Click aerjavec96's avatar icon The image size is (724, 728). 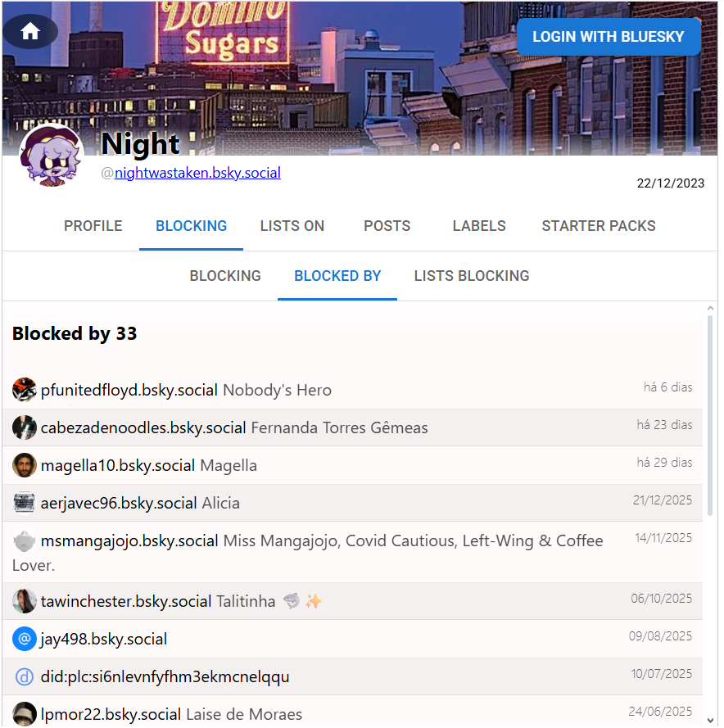pos(25,503)
